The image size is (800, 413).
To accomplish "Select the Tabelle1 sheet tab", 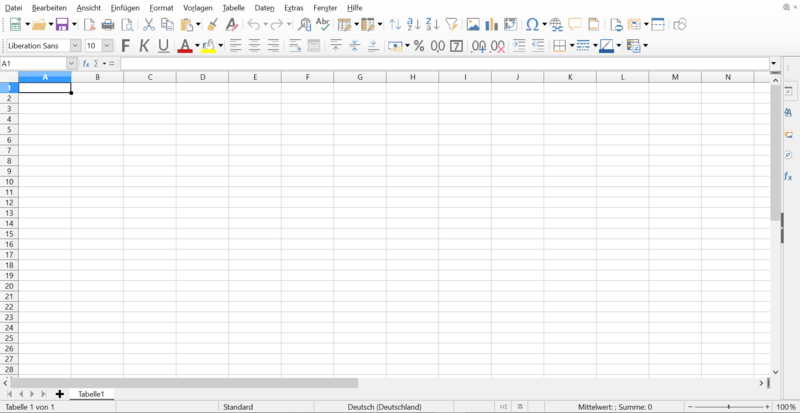I will click(x=92, y=394).
